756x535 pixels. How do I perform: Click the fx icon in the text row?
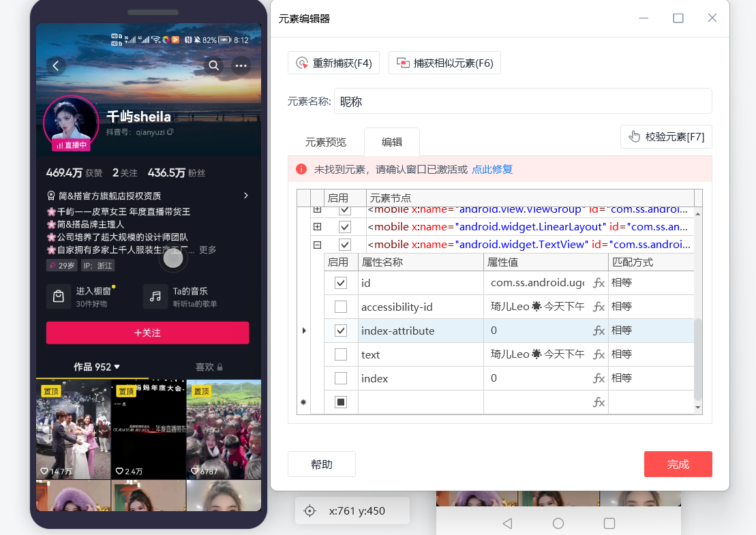pyautogui.click(x=599, y=354)
